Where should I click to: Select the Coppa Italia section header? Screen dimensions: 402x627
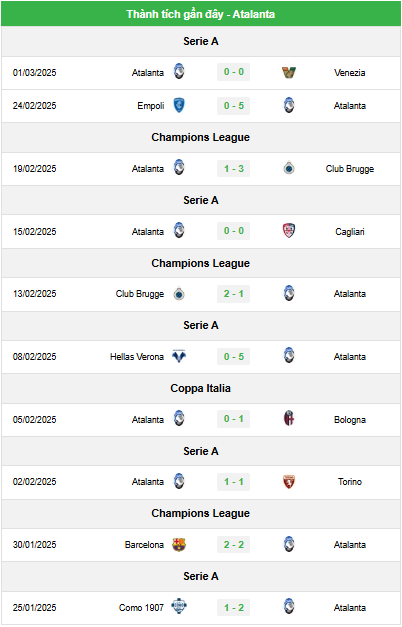point(201,388)
